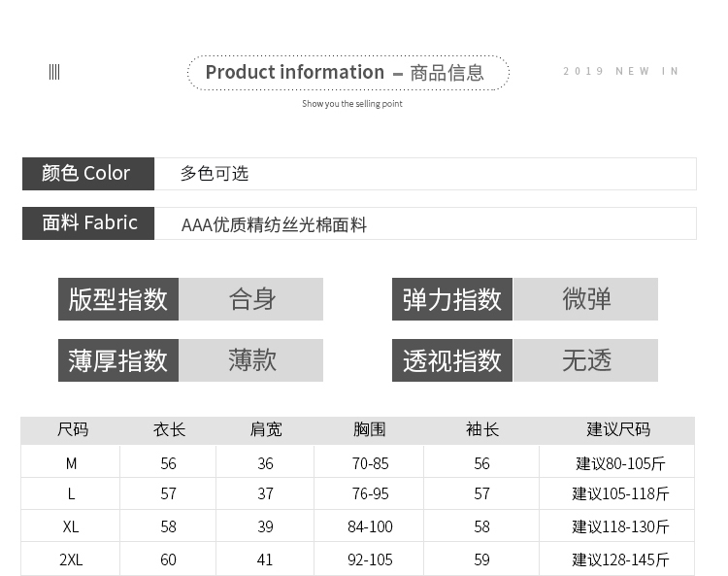Click the 颜色 Color label
Screen dimensions: 728x576
coord(88,173)
